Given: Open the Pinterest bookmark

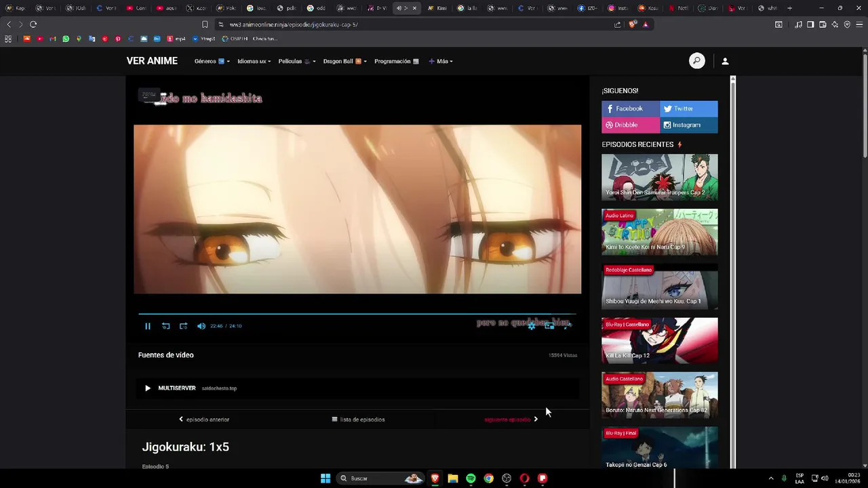Looking at the screenshot, I should [118, 39].
